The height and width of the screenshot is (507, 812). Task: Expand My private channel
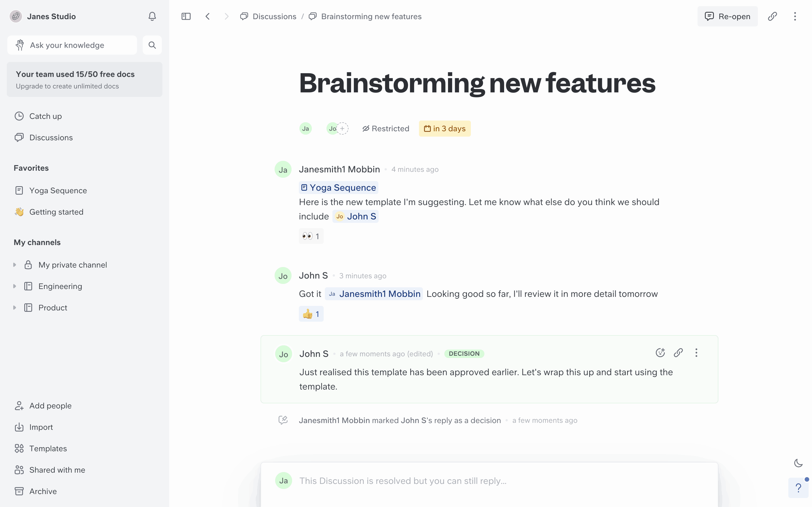point(14,265)
